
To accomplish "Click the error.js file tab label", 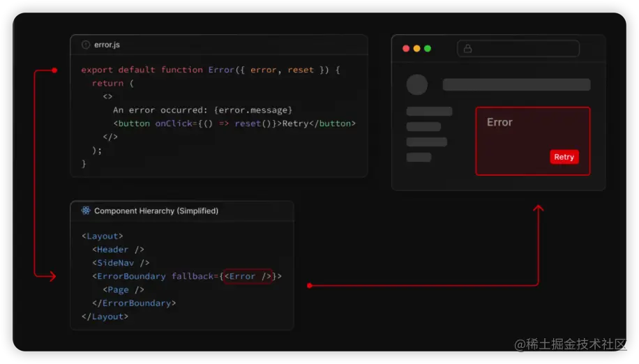I will (107, 45).
